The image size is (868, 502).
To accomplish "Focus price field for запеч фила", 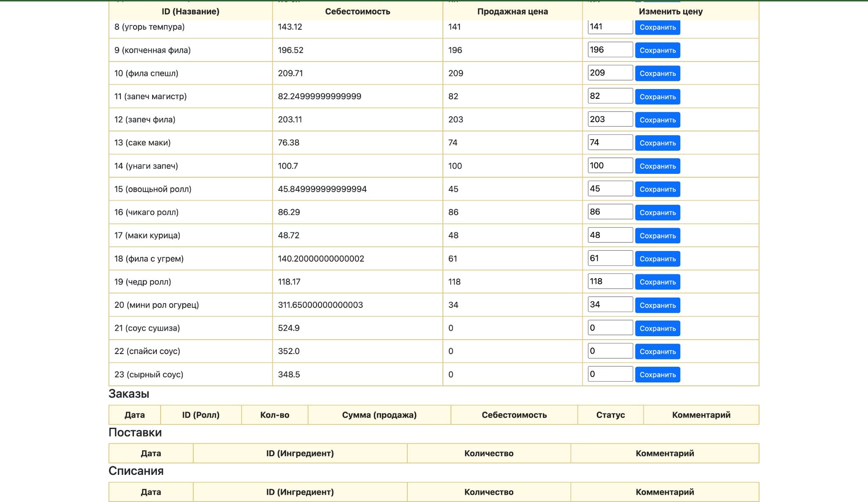I will [610, 119].
